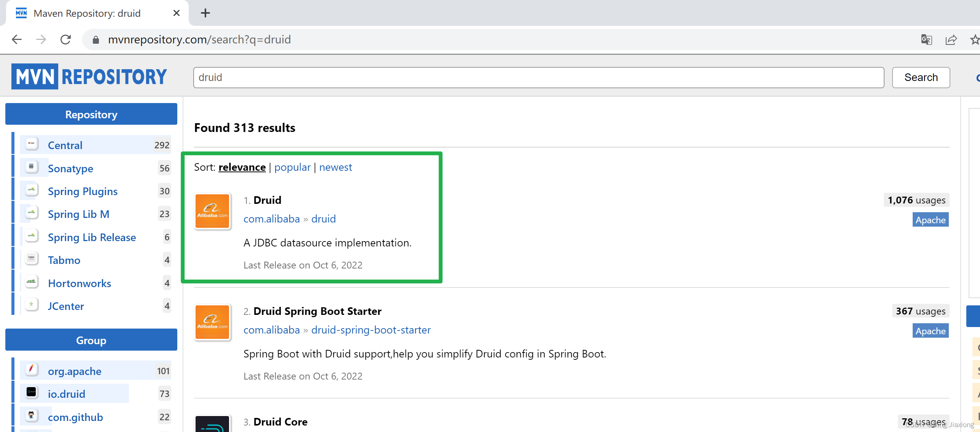Image resolution: width=980 pixels, height=432 pixels.
Task: Open the druid artifact link
Action: pos(323,219)
